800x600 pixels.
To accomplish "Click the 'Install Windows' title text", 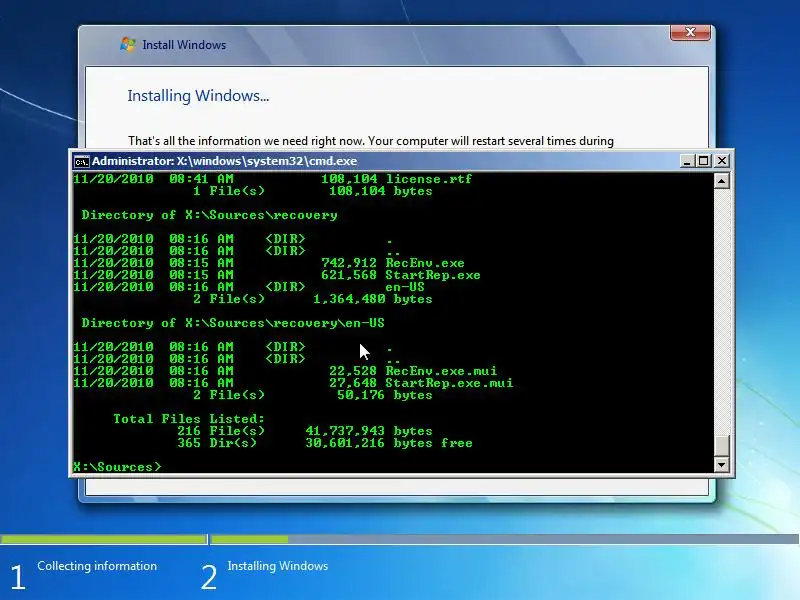I will [x=184, y=45].
